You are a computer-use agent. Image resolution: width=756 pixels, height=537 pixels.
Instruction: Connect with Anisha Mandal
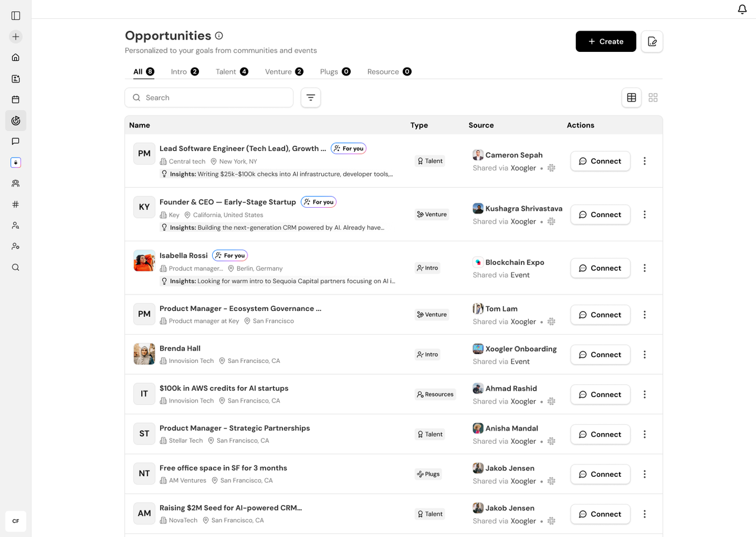coord(600,434)
